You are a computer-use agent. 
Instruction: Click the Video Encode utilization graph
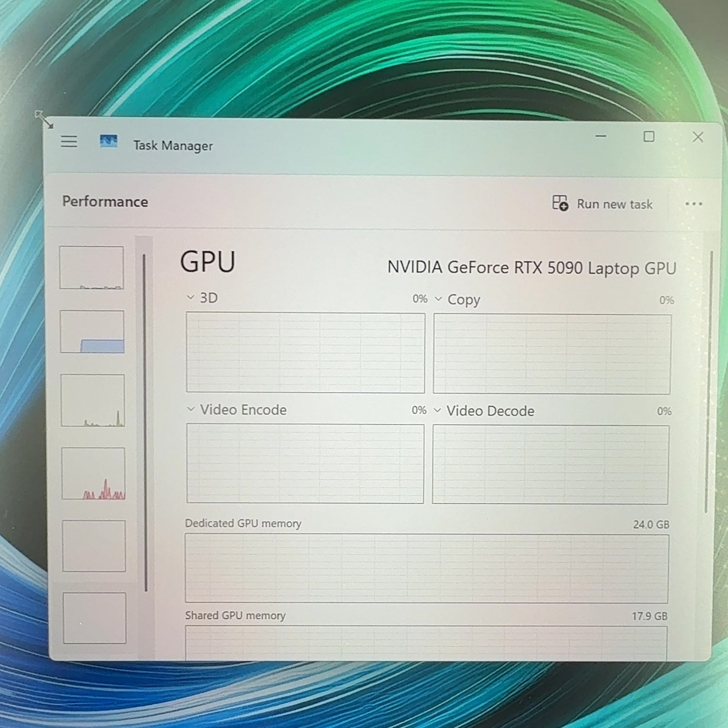305,463
